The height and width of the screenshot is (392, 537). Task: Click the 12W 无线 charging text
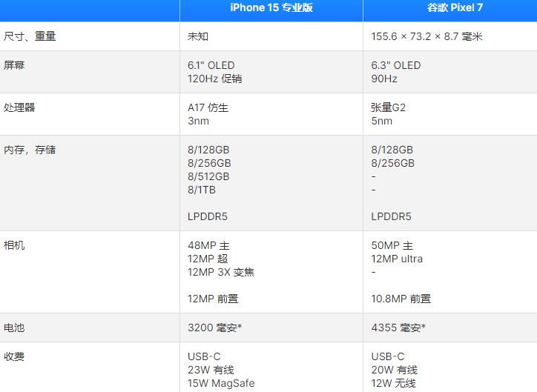coord(393,383)
